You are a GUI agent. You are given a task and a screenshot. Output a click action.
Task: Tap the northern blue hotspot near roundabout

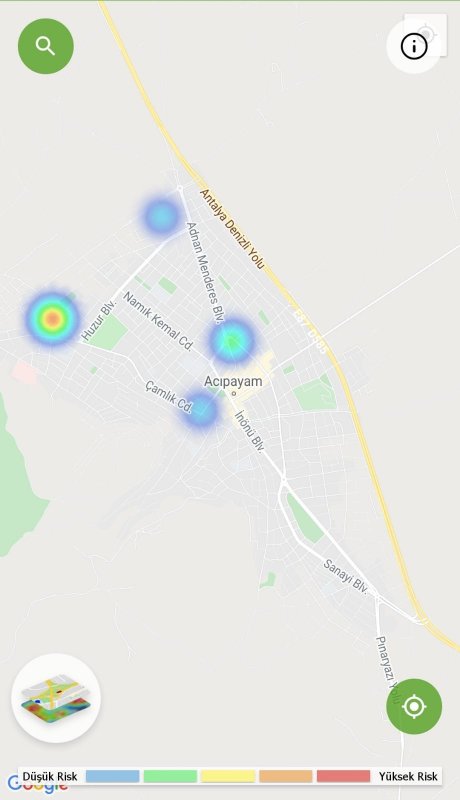[161, 216]
